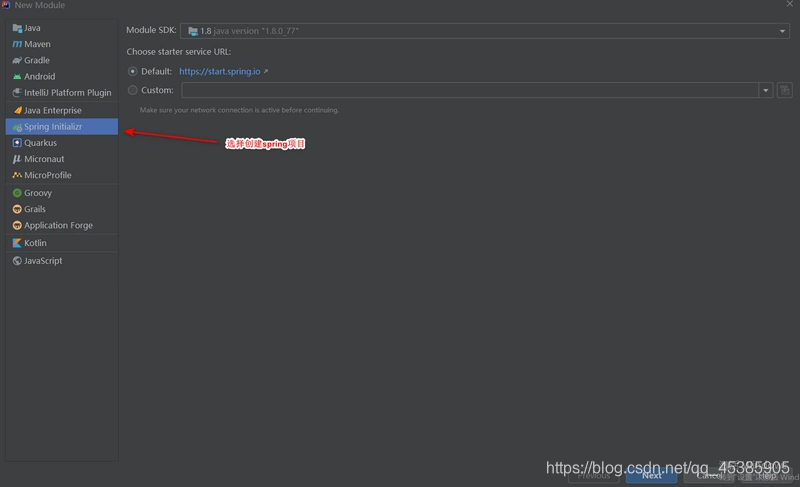Pick the Gradle elephant icon
The width and height of the screenshot is (800, 487).
point(17,60)
